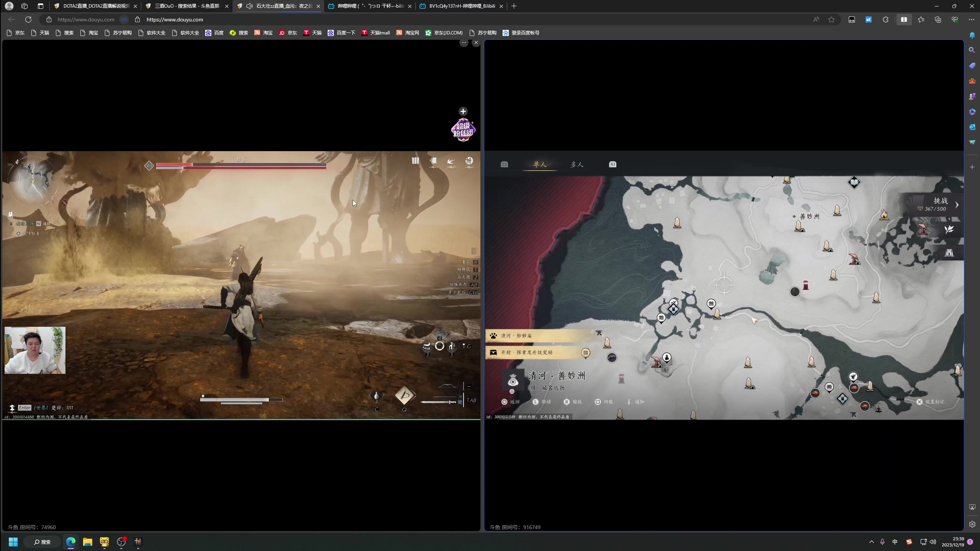Open the volume control in system tray
The height and width of the screenshot is (551, 980).
[933, 542]
